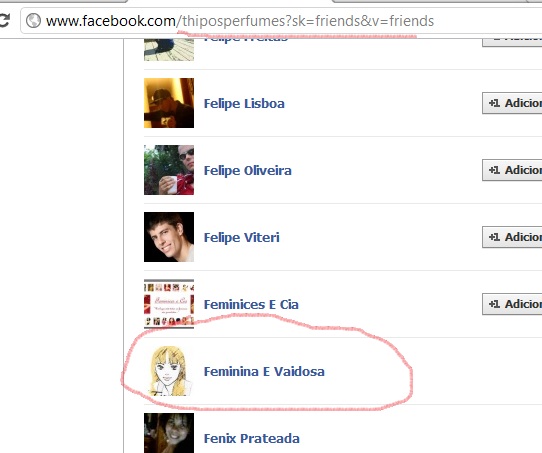This screenshot has width=542, height=453.
Task: Click the globe site info icon
Action: click(34, 21)
